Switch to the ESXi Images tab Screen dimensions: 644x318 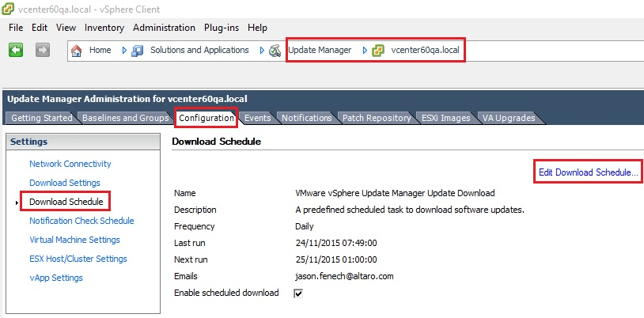(445, 118)
